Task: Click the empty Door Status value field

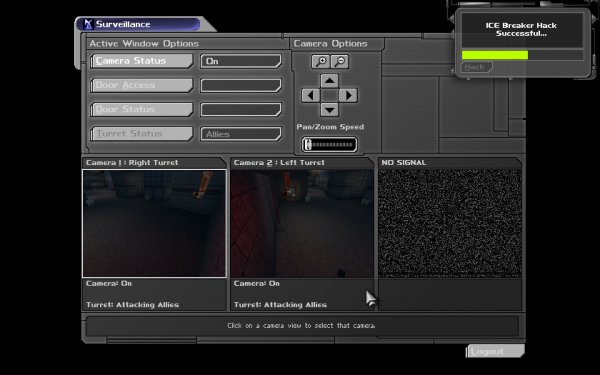Action: (241, 109)
